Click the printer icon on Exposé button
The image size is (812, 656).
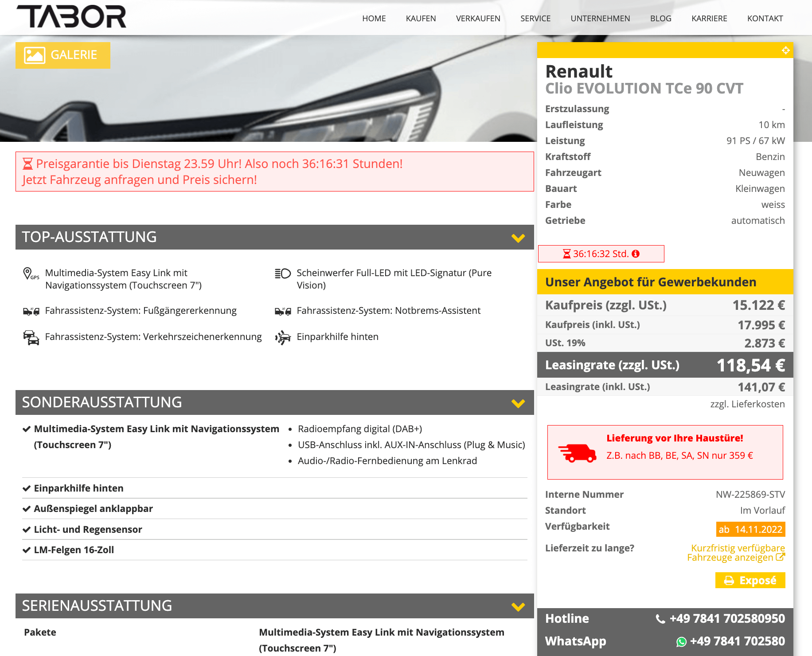click(729, 581)
